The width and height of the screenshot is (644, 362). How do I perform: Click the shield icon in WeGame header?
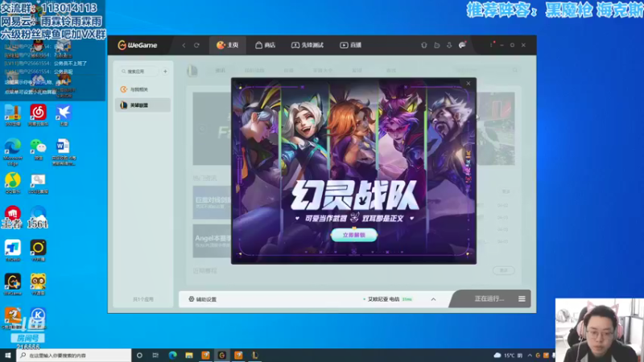424,45
